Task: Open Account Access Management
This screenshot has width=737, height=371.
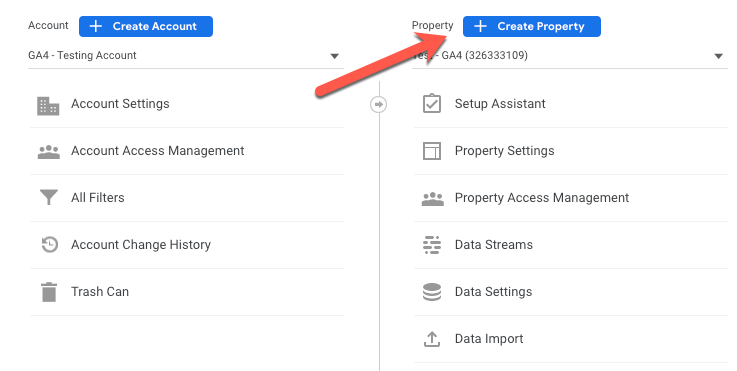Action: click(x=187, y=151)
